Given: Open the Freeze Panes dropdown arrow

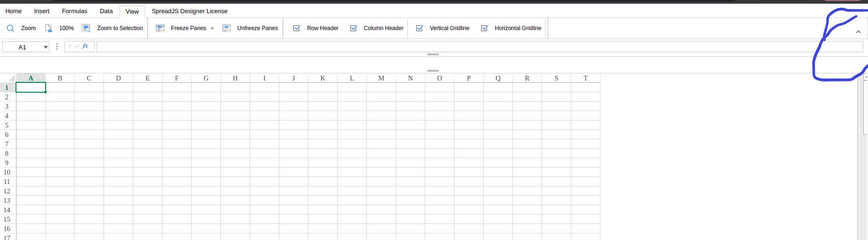Looking at the screenshot, I should pyautogui.click(x=212, y=29).
